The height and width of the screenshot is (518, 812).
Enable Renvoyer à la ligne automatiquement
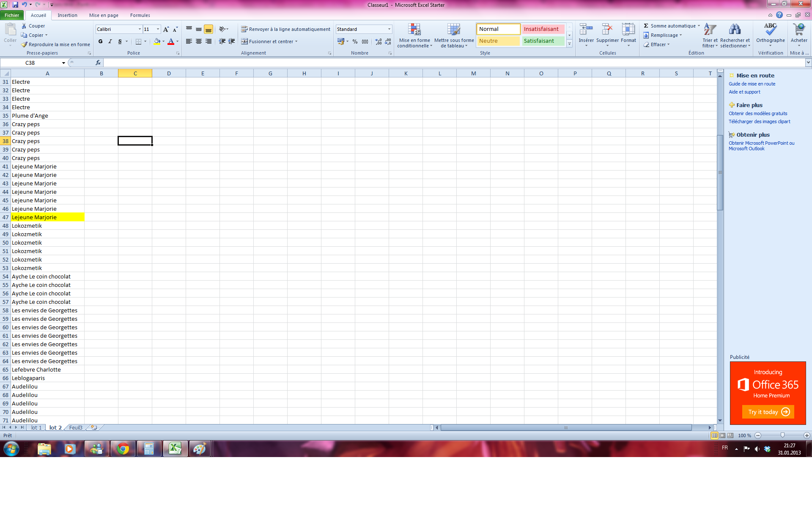[x=286, y=29]
